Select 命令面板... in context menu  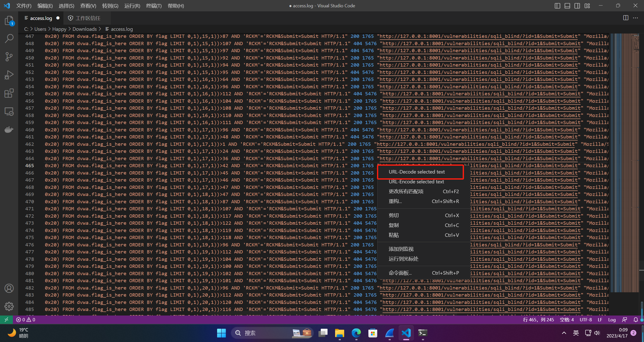424,273
